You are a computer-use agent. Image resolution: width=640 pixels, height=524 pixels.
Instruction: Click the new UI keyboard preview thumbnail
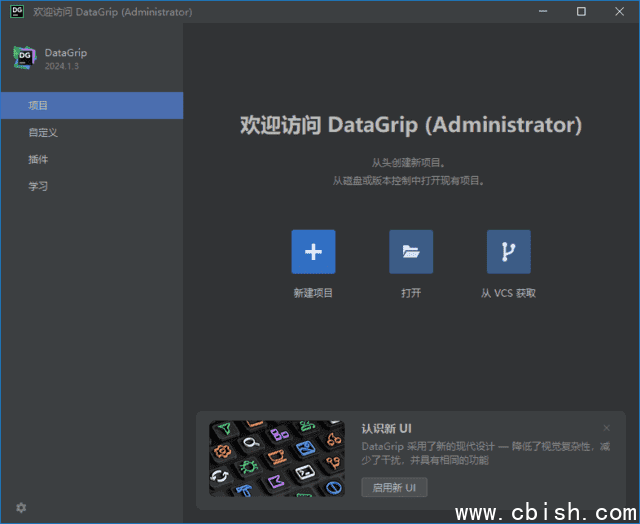pyautogui.click(x=277, y=459)
